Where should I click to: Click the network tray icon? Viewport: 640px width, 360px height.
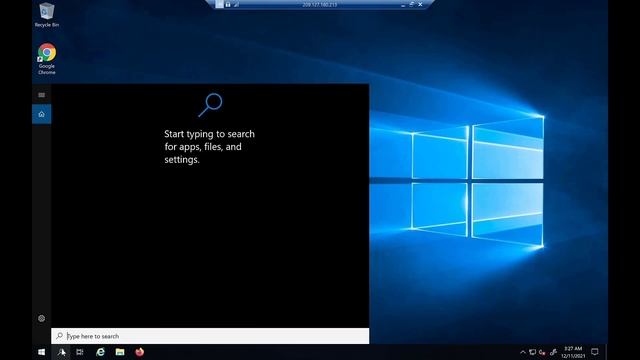pos(533,352)
